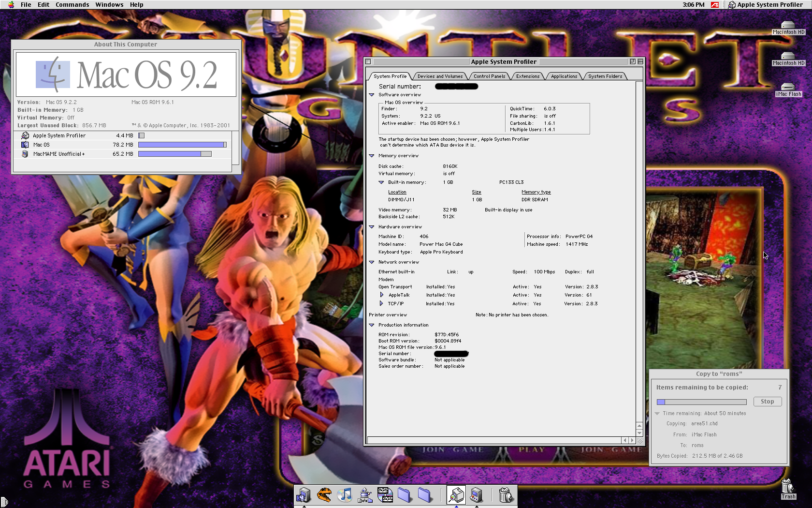Click Apple System Profiler icon in dock
Screen dimensions: 812x508
click(x=456, y=495)
